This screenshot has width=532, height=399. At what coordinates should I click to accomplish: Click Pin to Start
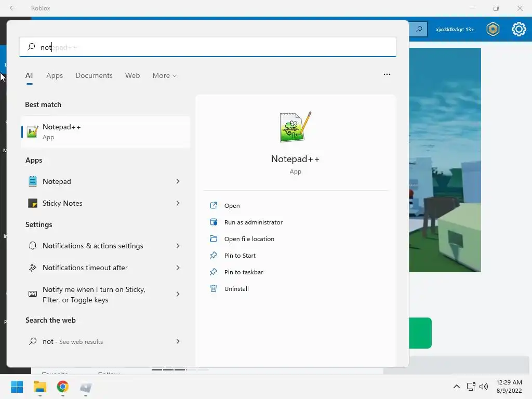coord(240,256)
